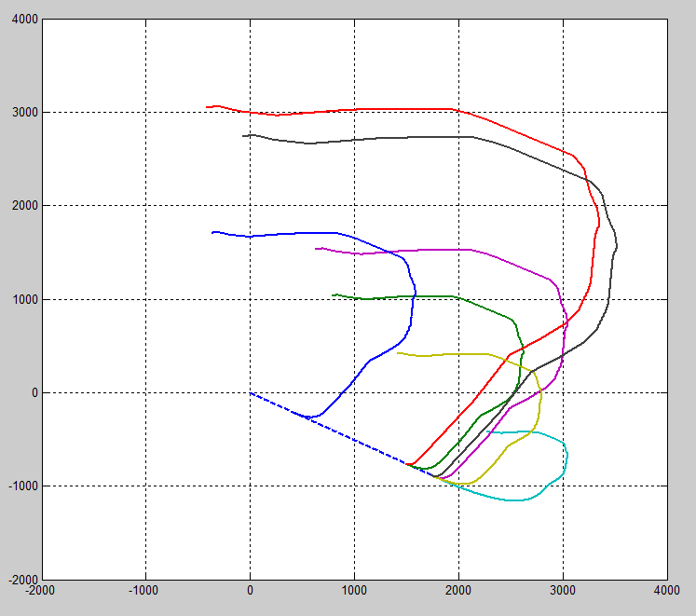
Task: Select the vertical axis label 2000
Action: pyautogui.click(x=25, y=206)
